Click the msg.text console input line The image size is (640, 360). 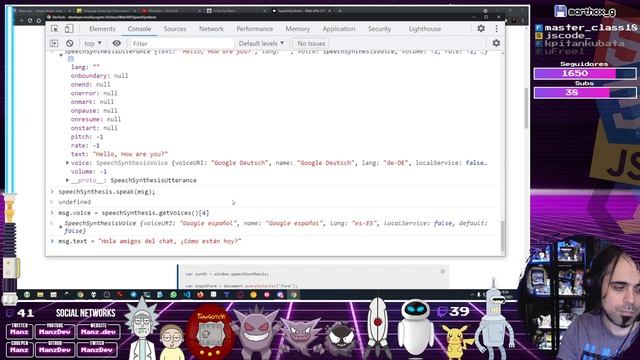pos(150,241)
